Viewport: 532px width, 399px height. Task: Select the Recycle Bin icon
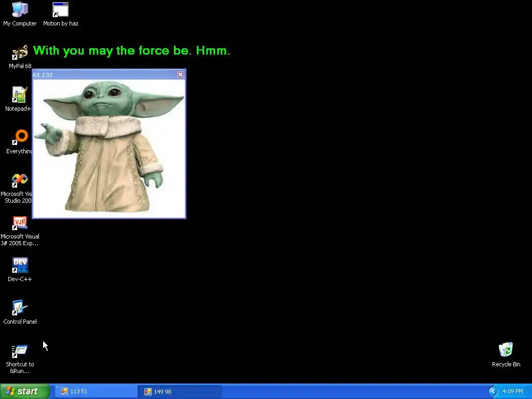coord(506,350)
